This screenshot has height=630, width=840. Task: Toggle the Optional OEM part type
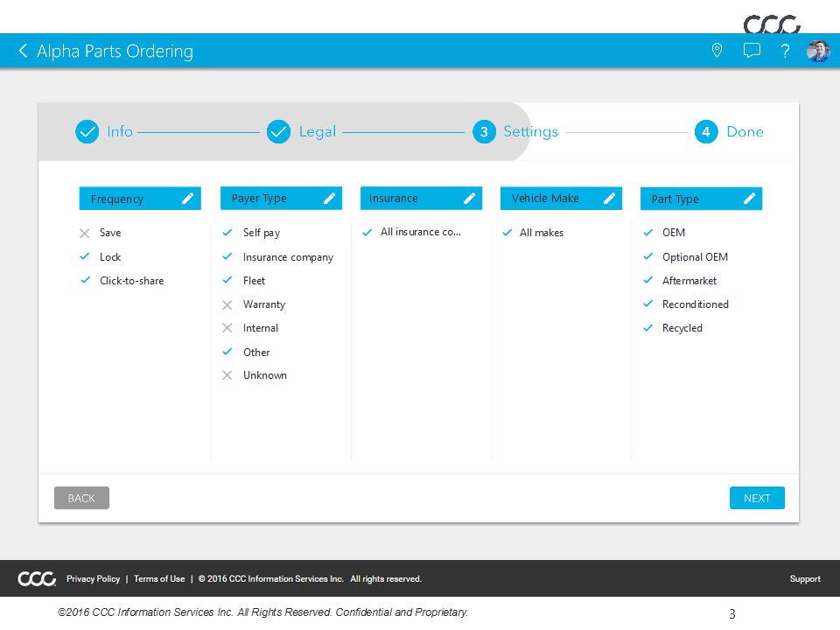click(x=686, y=257)
